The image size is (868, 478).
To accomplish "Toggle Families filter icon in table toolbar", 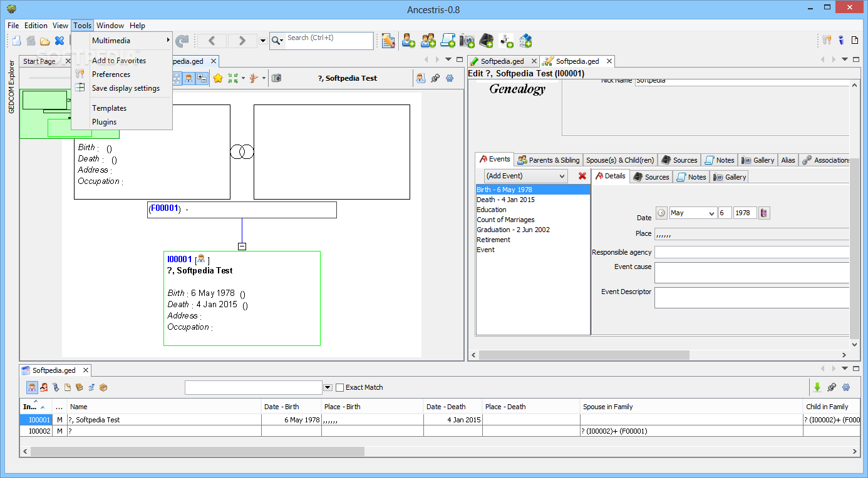I will click(x=44, y=387).
